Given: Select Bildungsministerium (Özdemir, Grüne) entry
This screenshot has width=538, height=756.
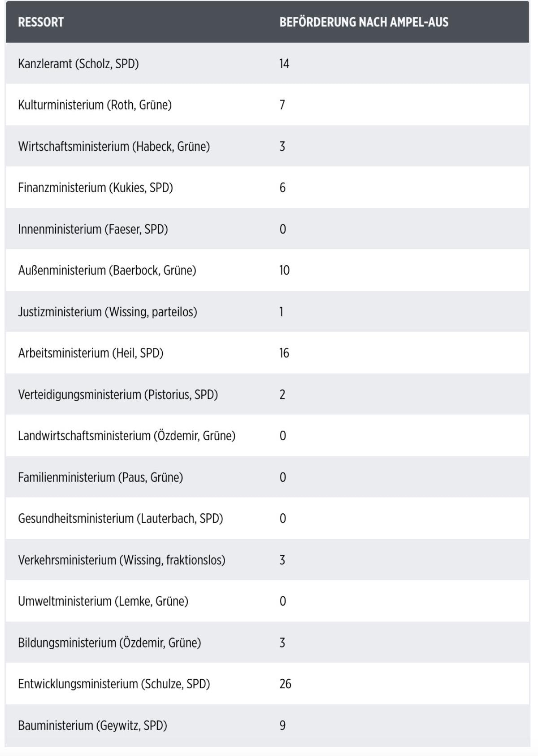Looking at the screenshot, I should [x=109, y=642].
